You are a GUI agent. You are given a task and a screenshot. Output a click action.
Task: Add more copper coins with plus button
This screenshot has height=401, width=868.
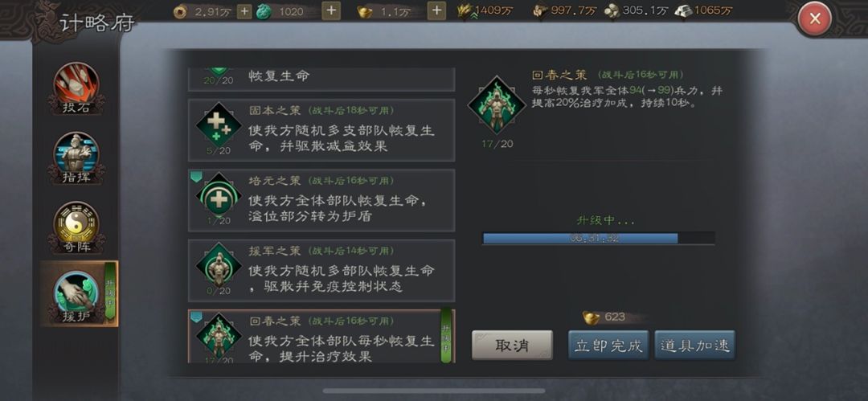tap(244, 11)
